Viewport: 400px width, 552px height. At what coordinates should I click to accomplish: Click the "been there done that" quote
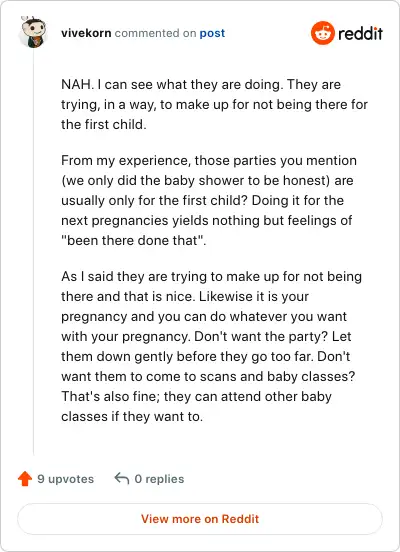(132, 240)
